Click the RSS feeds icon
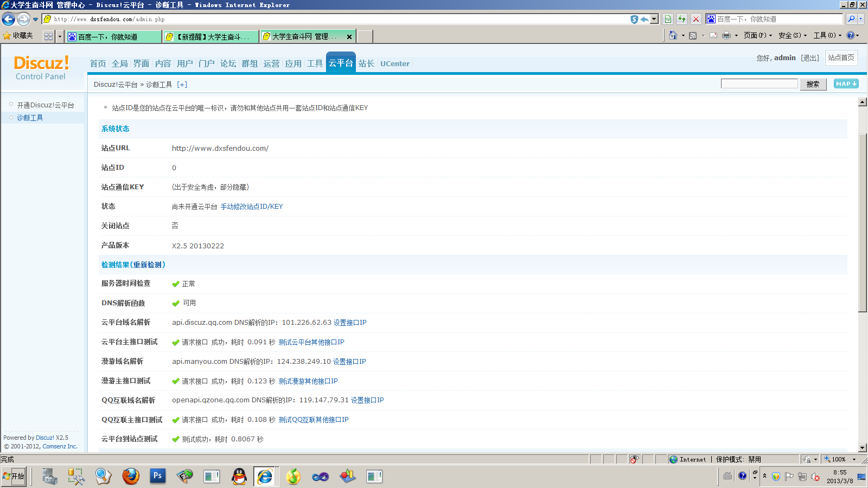This screenshot has height=488, width=868. coord(693,35)
